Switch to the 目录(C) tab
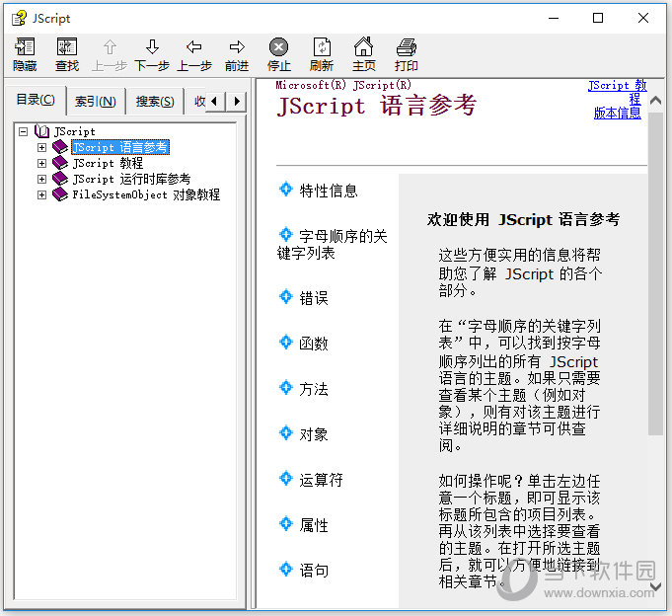Image resolution: width=672 pixels, height=616 pixels. [36, 100]
